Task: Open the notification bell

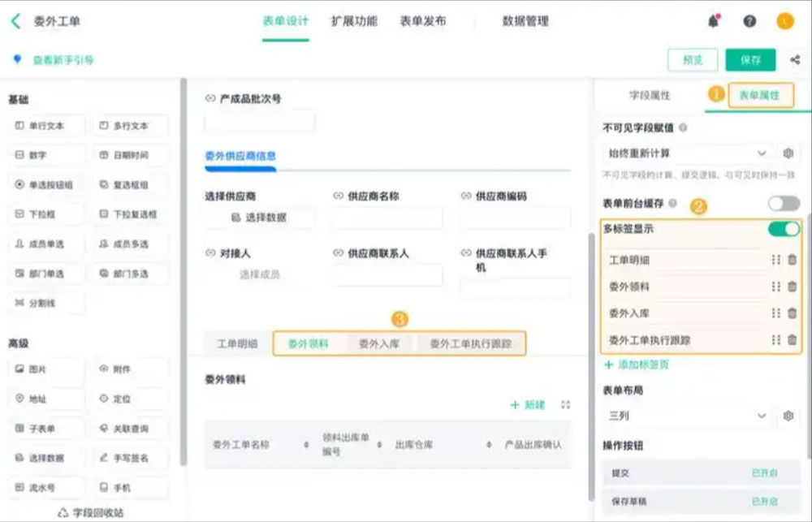Action: point(714,22)
